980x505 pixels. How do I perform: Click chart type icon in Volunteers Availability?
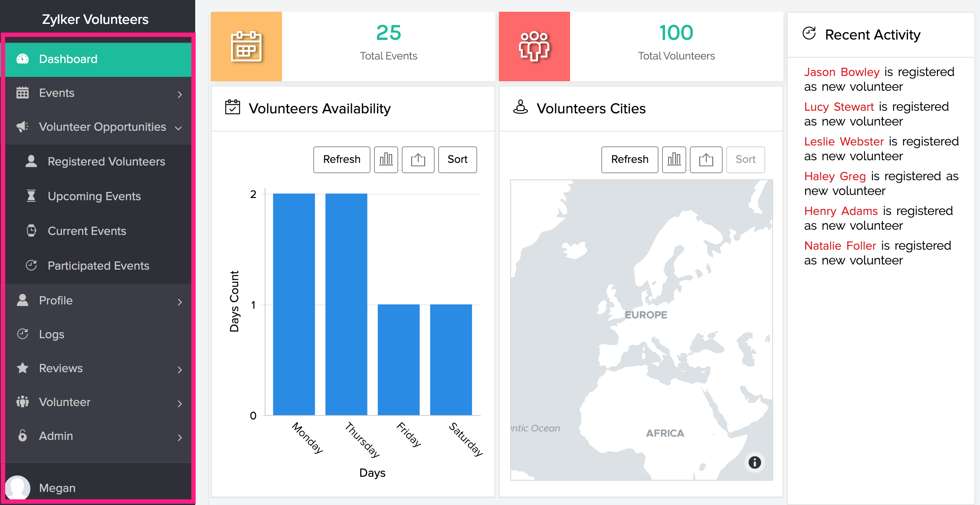tap(386, 159)
